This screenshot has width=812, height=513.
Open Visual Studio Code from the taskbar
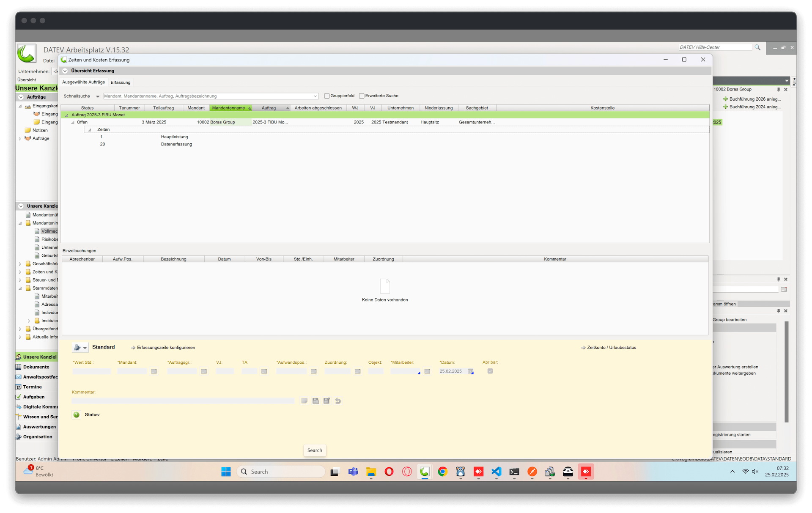pos(497,472)
